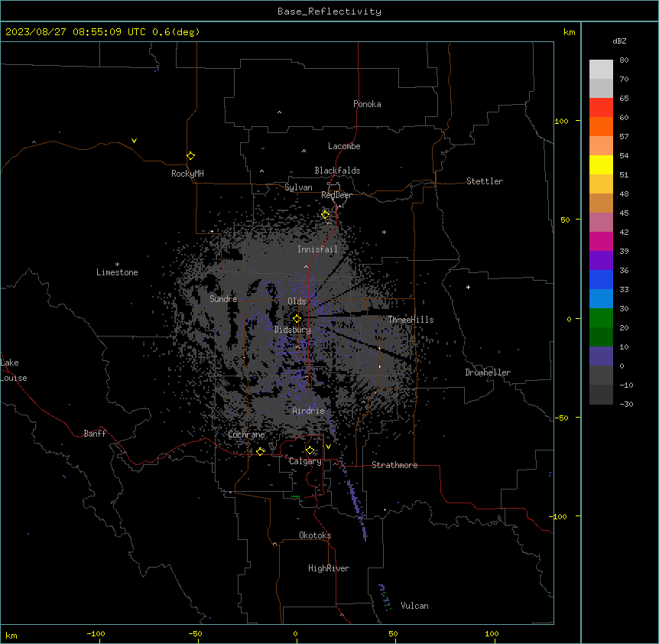Click the Sylvan label

[x=298, y=187]
